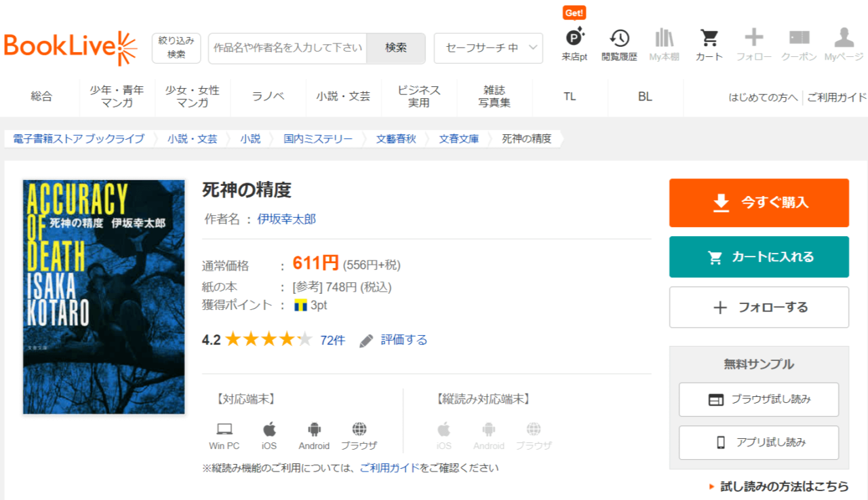Click 評価する rate link
Viewport: 868px width, 500px height.
tap(404, 340)
